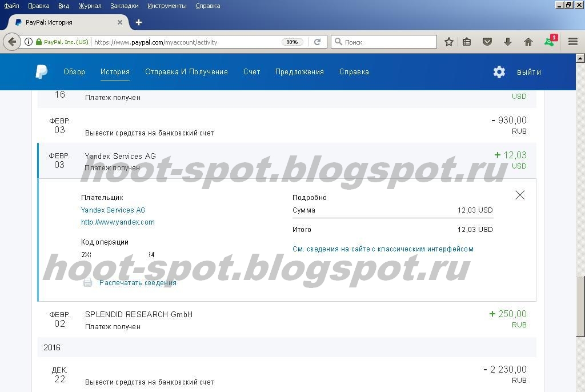This screenshot has width=585, height=392.
Task: Click the Итого total label
Action: pyautogui.click(x=302, y=230)
